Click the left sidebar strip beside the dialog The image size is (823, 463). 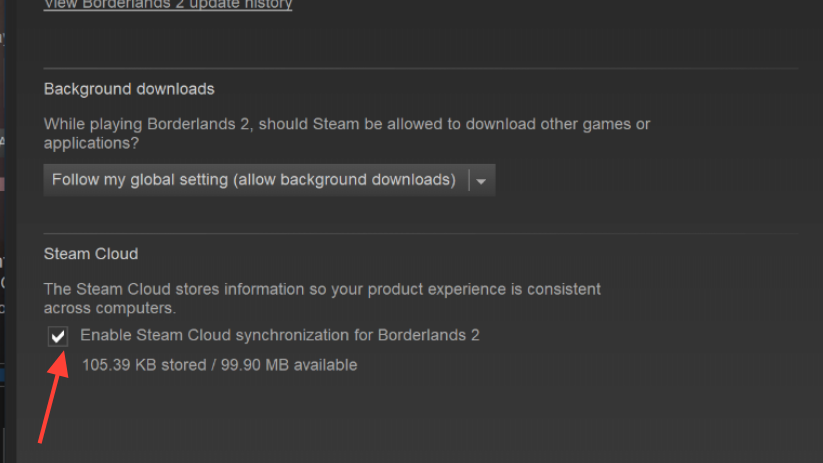(7, 250)
